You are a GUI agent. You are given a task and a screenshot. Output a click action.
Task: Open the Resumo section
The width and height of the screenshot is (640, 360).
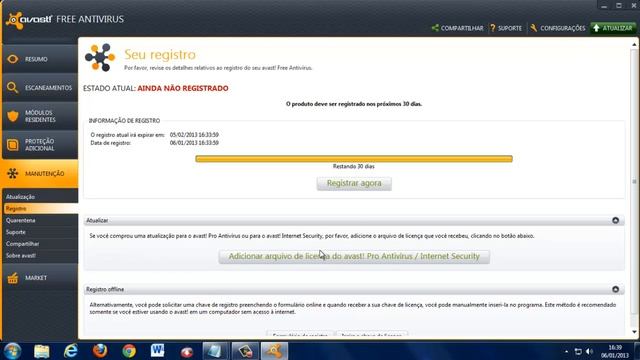point(40,59)
